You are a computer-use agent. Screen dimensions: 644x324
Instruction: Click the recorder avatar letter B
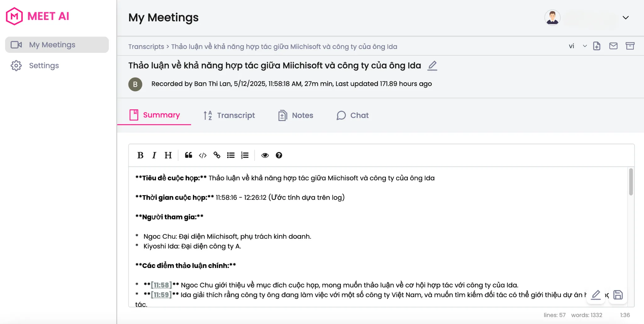point(135,84)
